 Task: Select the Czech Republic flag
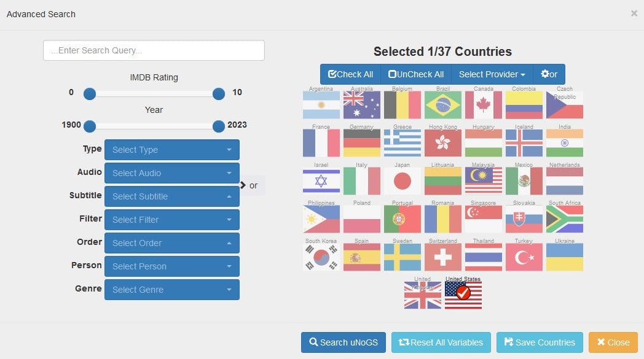click(x=565, y=105)
